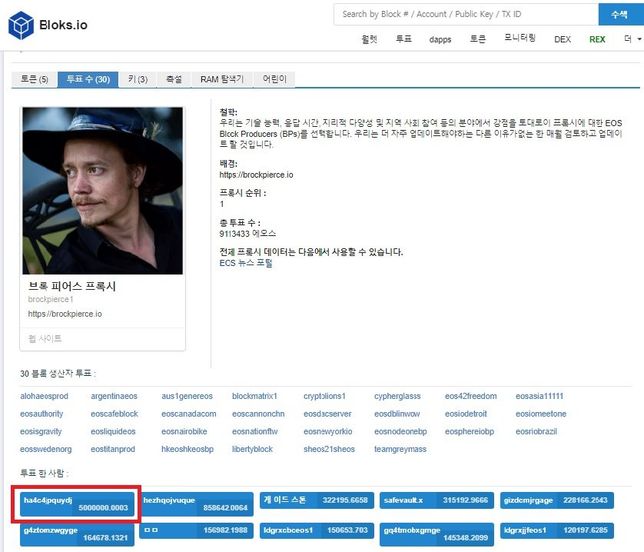Screen dimensions: 644x552
Task: Open block producer eosphereiobp
Action: coord(469,432)
